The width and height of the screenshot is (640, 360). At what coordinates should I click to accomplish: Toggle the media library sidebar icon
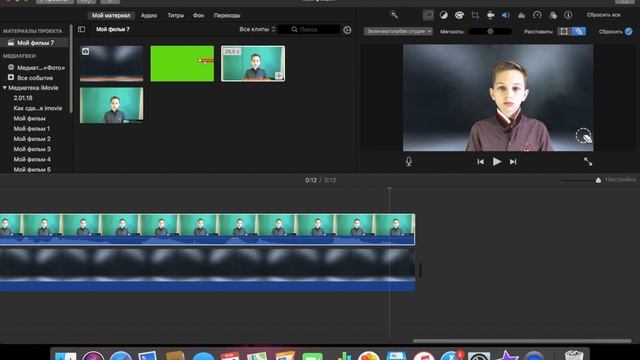point(82,29)
